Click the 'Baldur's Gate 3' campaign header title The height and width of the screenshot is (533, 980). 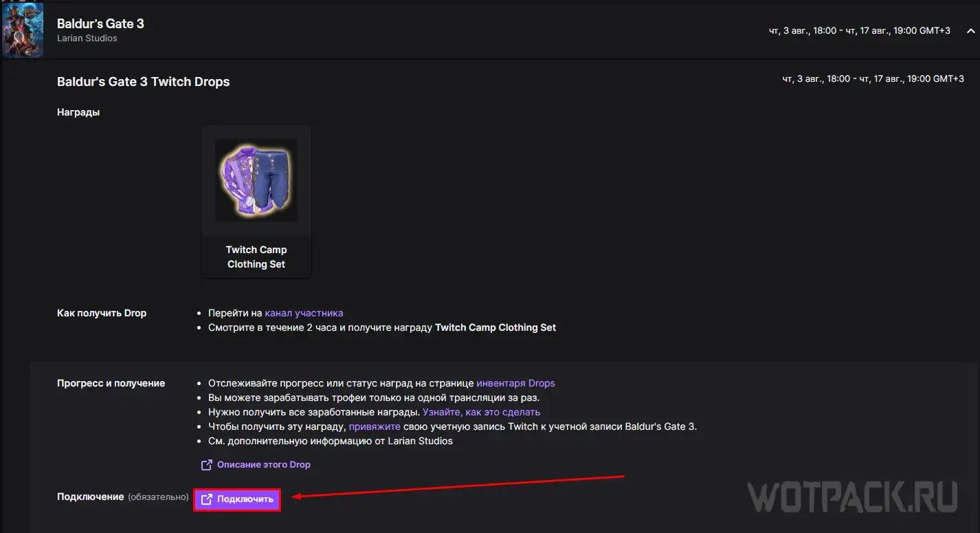tap(100, 23)
